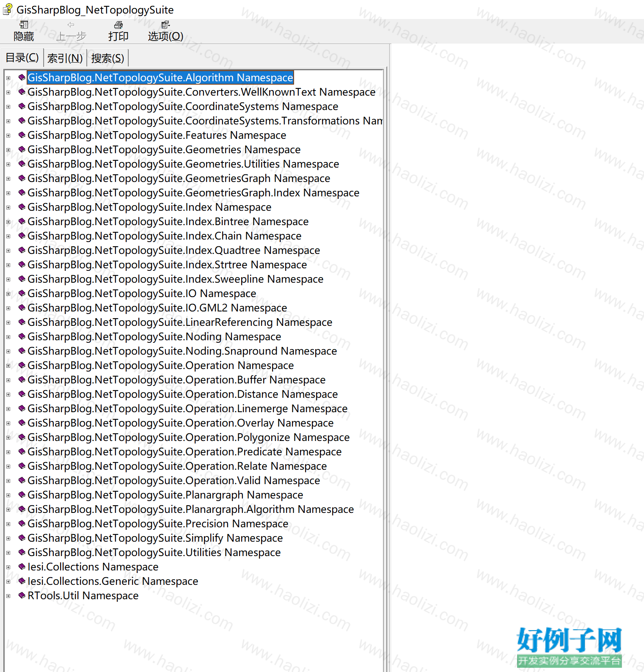Select GisSharpBlog.NetTopologySuite.CoordinateSystems.Transformations Namespace
This screenshot has height=672, width=644.
click(205, 121)
